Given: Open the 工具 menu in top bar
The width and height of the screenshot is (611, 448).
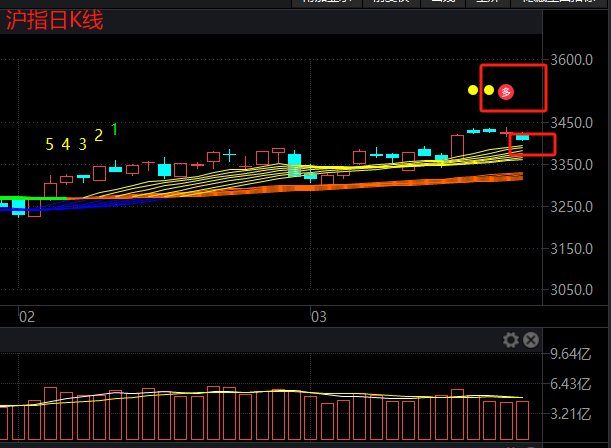Looking at the screenshot, I should point(485,3).
